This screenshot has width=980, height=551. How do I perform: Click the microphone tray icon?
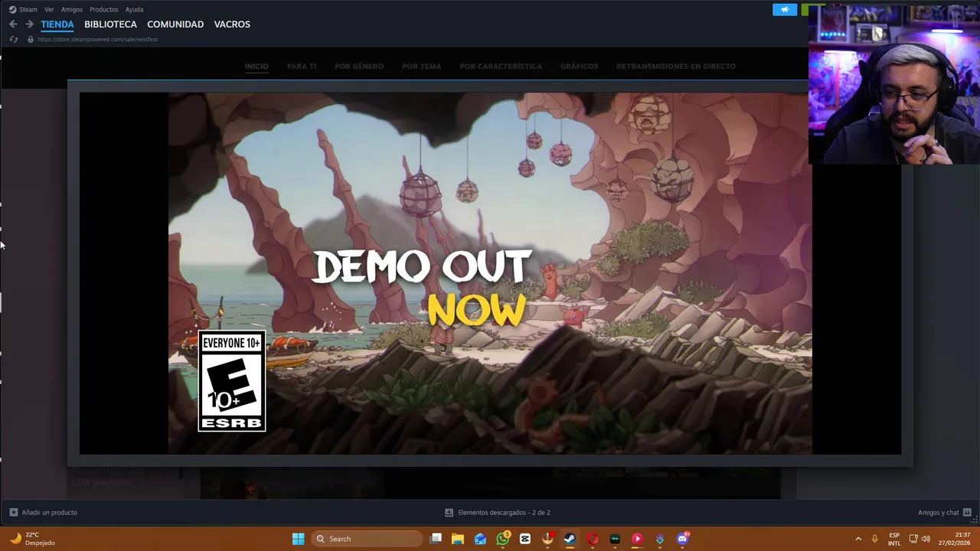(875, 539)
